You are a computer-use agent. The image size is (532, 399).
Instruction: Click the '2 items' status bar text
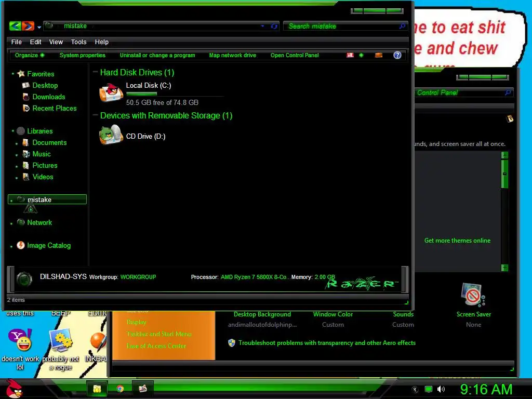click(16, 300)
